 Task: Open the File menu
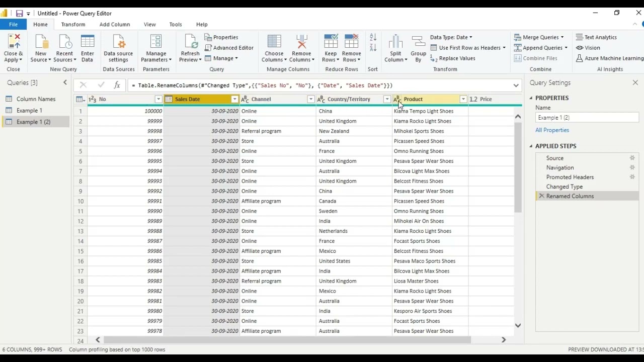coord(14,24)
